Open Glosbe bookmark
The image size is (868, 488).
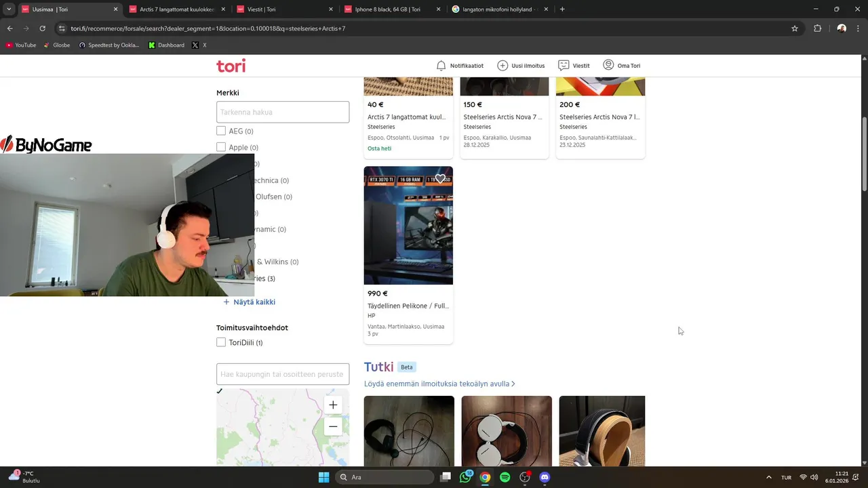click(x=56, y=45)
